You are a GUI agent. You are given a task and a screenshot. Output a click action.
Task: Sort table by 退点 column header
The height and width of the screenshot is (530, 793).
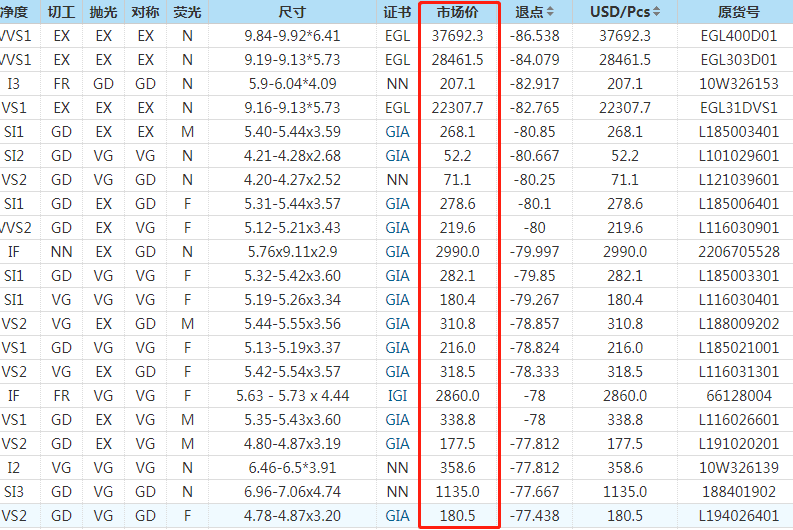528,12
